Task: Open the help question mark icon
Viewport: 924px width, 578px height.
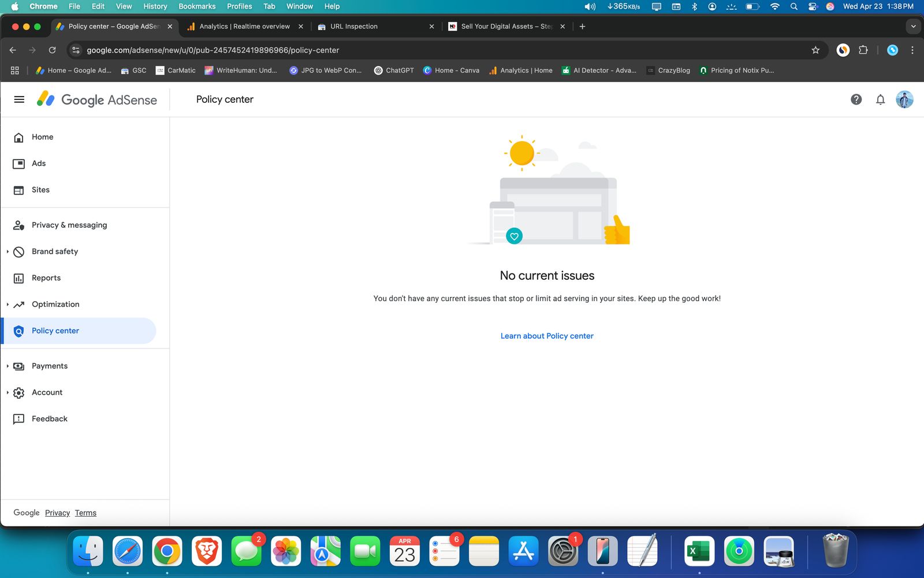Action: pyautogui.click(x=856, y=99)
